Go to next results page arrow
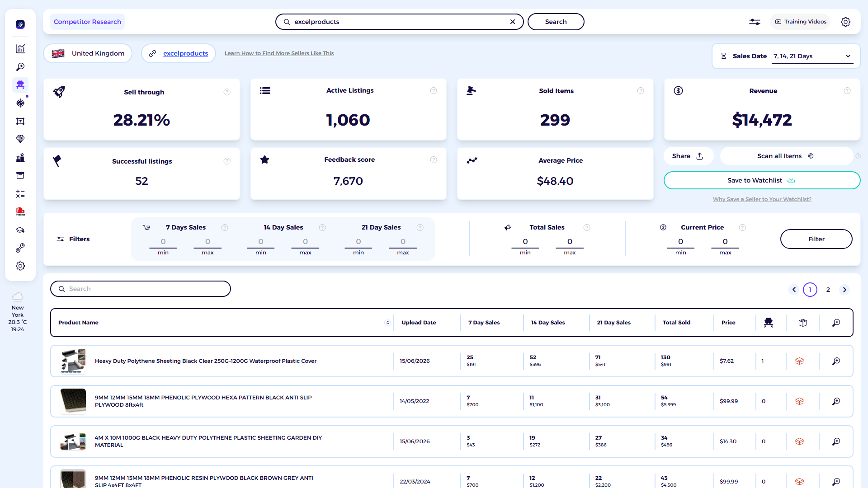This screenshot has height=488, width=868. pyautogui.click(x=844, y=290)
